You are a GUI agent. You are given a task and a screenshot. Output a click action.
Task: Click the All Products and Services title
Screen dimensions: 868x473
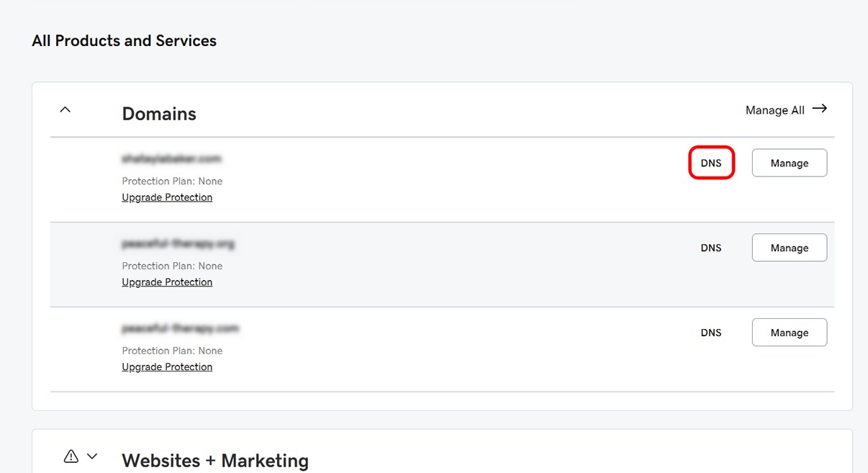coord(124,41)
